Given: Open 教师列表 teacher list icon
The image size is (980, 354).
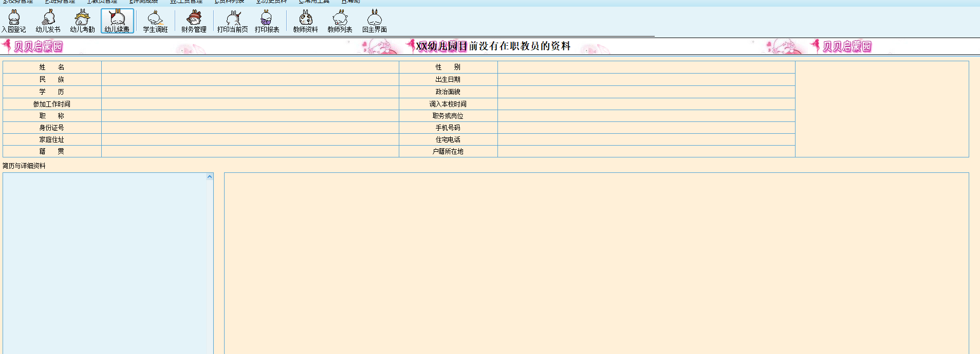Looking at the screenshot, I should [x=340, y=21].
